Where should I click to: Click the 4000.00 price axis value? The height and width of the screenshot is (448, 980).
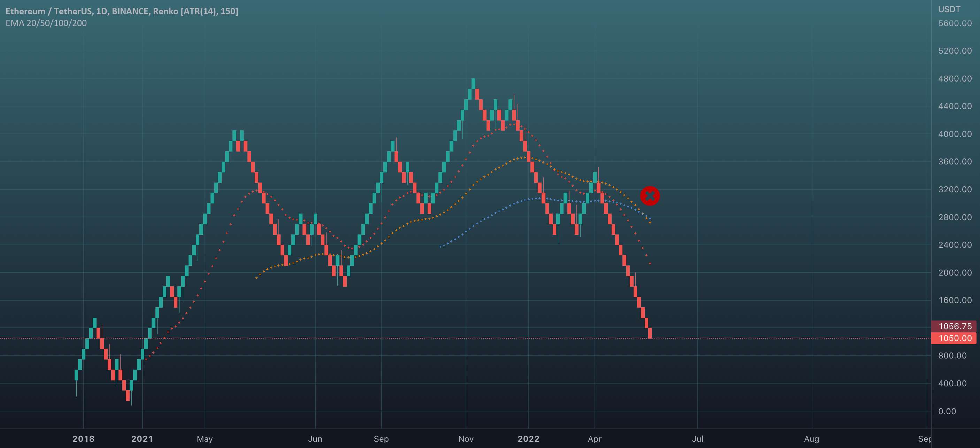coord(955,134)
